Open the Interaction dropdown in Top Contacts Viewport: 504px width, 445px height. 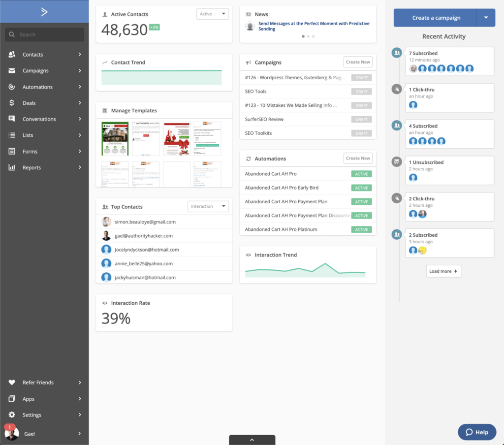point(208,207)
